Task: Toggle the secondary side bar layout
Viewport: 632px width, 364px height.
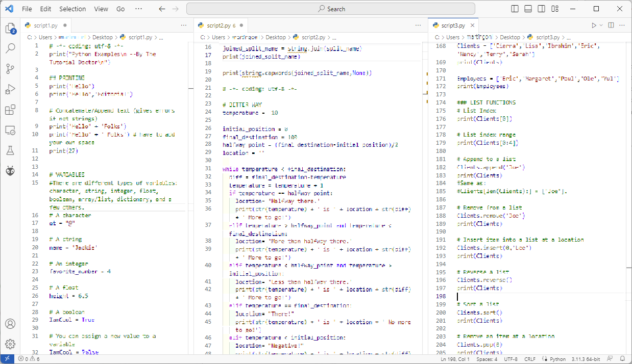Action: (542, 9)
